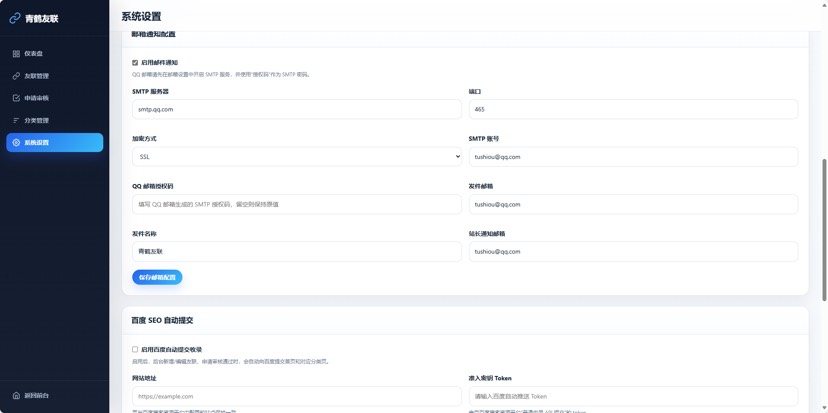Click the 准入密钥 Token input field
Viewport: 828px width, 413px height.
[x=633, y=396]
